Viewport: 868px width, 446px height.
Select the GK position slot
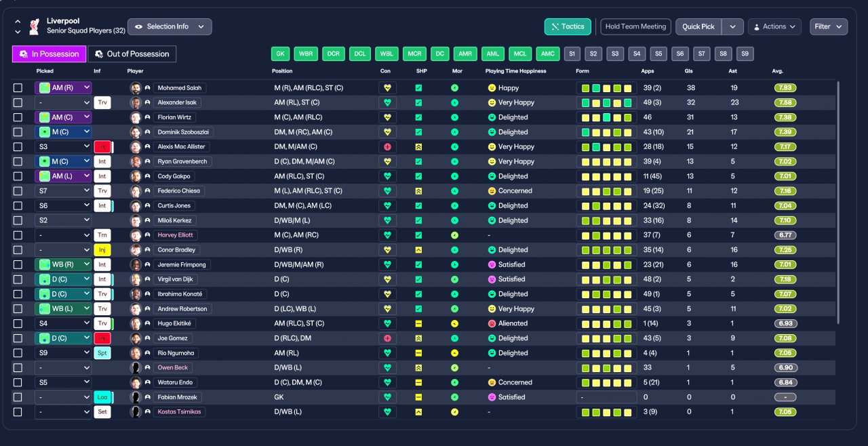click(x=280, y=54)
